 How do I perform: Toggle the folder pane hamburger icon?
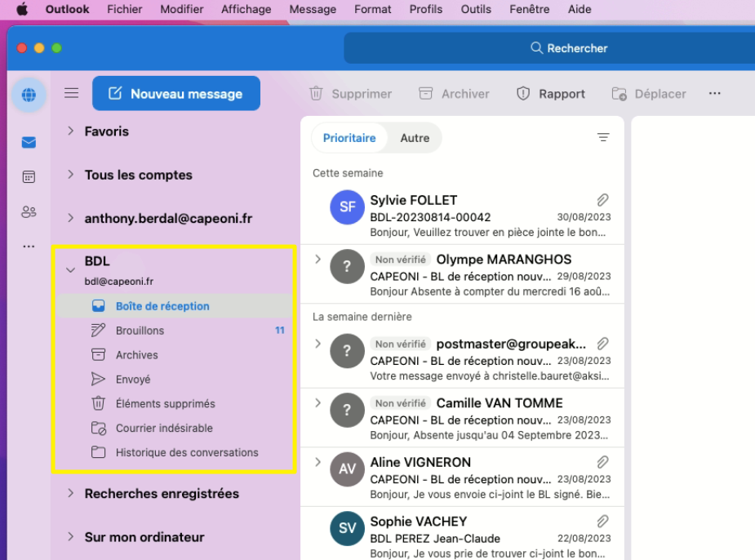coord(72,93)
